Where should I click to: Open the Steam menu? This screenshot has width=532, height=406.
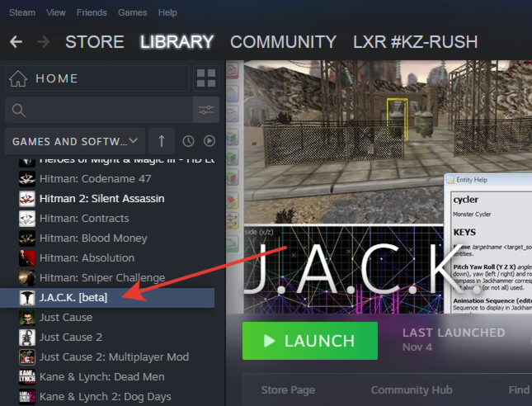pyautogui.click(x=21, y=12)
